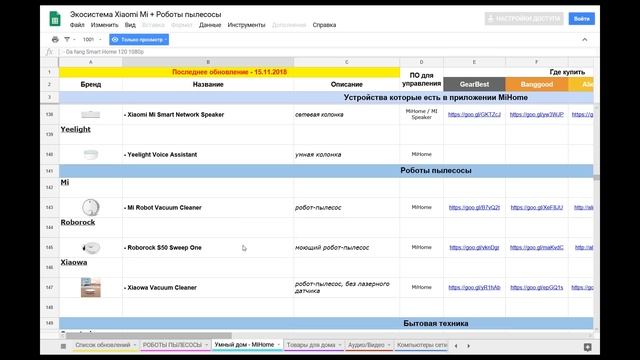Screen dimensions: 640x360
Task: Open dropdown arrow on 'Умный дом - MiHome' tab
Action: pos(279,345)
